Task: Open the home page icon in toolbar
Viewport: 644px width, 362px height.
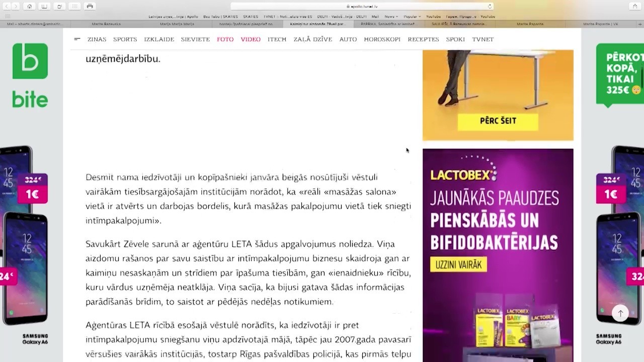Action: [29, 6]
